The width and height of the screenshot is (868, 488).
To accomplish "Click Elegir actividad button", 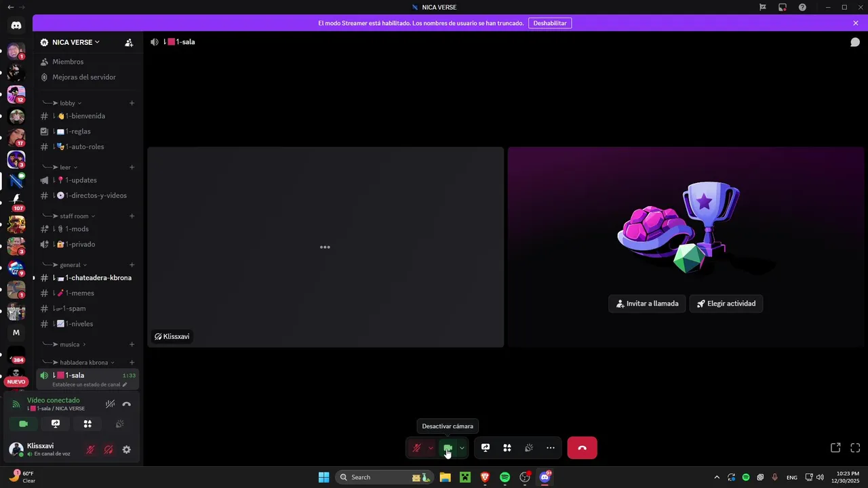I will (x=726, y=304).
